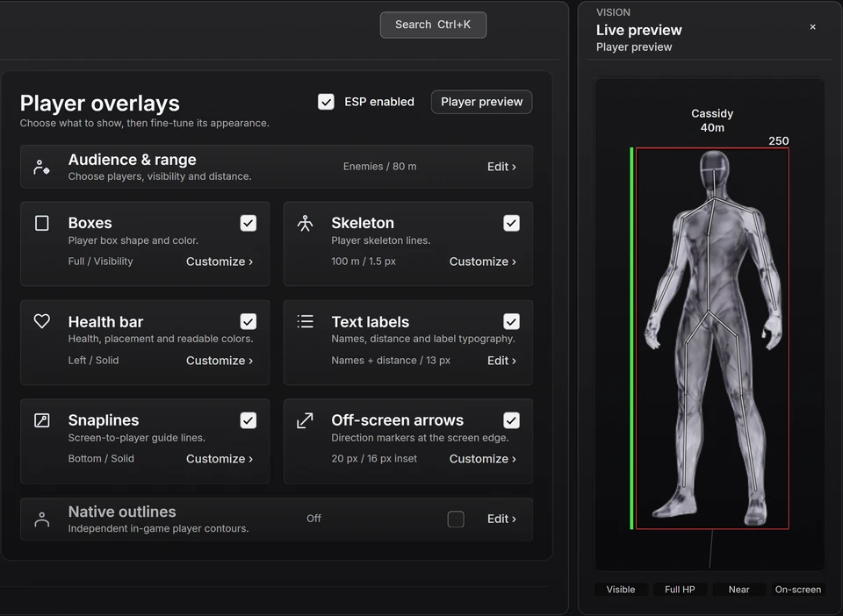Click the Off-screen arrows diagonal arrow icon
The image size is (843, 616).
(305, 420)
